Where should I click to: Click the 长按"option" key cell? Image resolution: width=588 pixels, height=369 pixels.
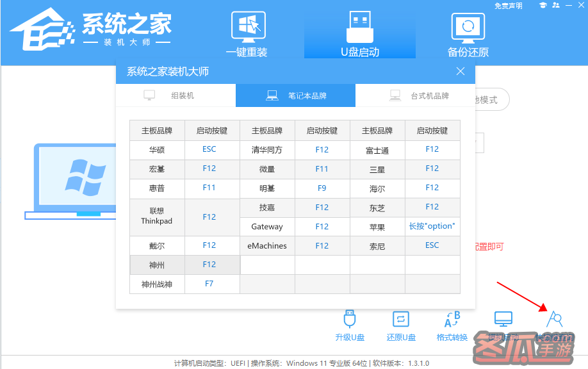click(x=432, y=226)
